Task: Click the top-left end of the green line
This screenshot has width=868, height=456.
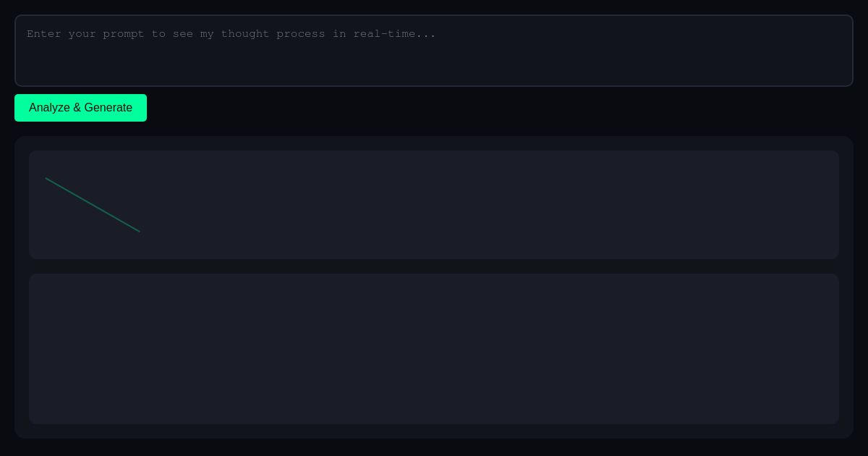Action: [x=46, y=179]
